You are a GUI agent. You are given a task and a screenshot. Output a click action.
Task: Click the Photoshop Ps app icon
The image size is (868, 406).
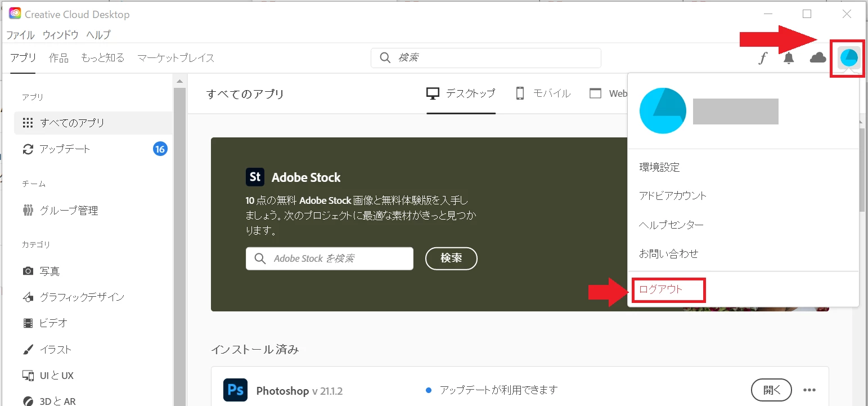point(236,390)
